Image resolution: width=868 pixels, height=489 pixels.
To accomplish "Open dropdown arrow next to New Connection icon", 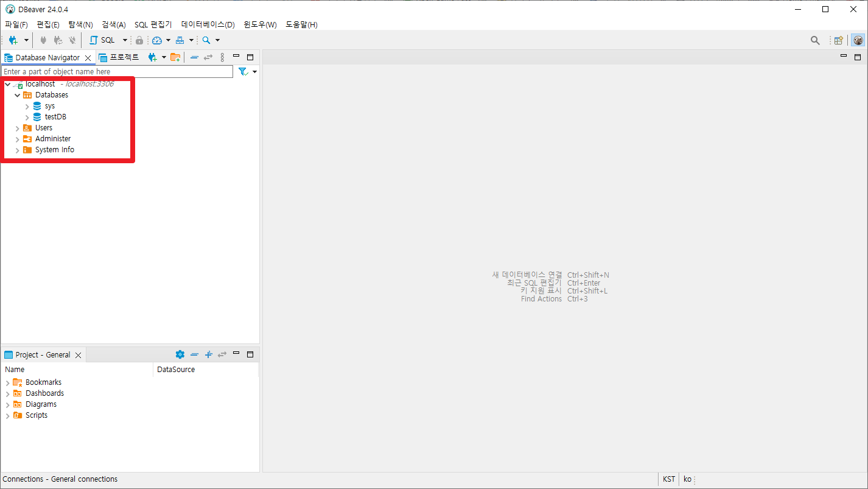I will [x=26, y=40].
